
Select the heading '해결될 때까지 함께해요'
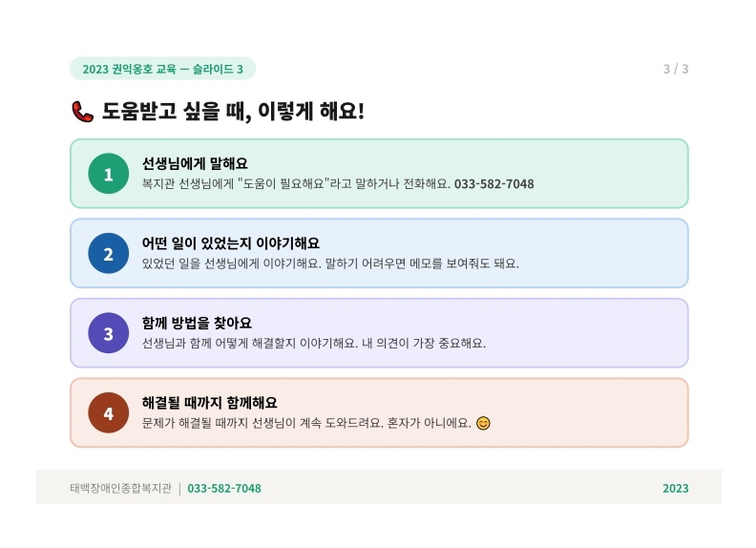pyautogui.click(x=209, y=403)
